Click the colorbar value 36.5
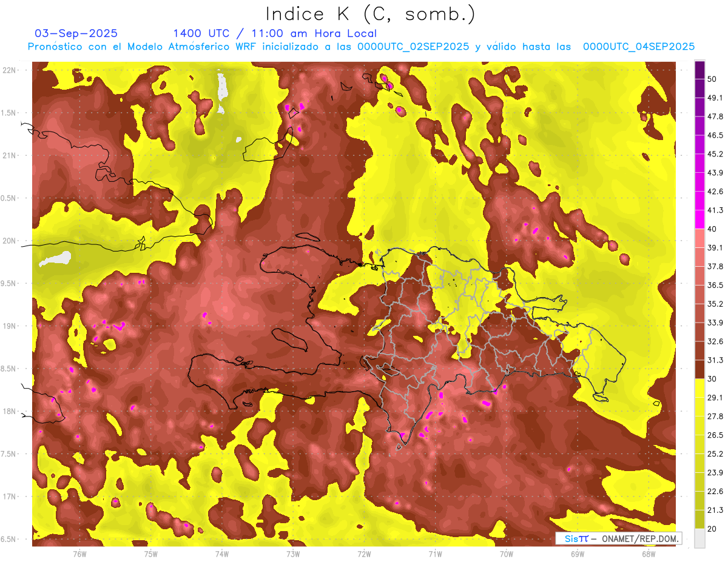 coord(715,285)
